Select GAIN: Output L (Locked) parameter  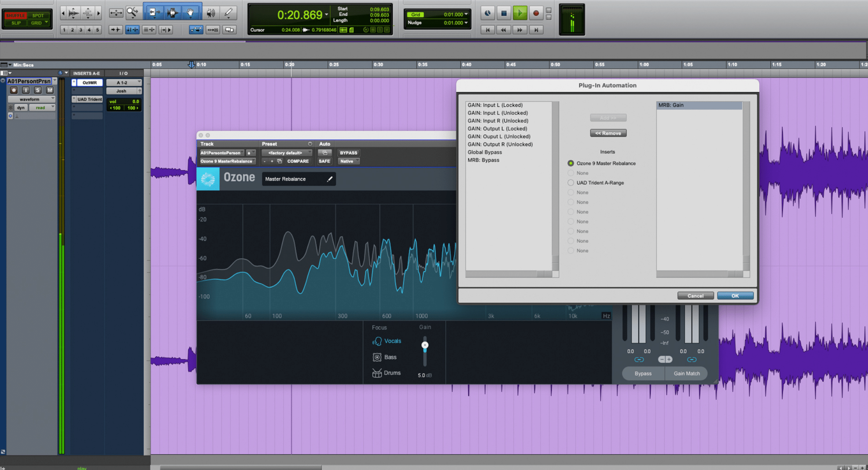pyautogui.click(x=497, y=129)
